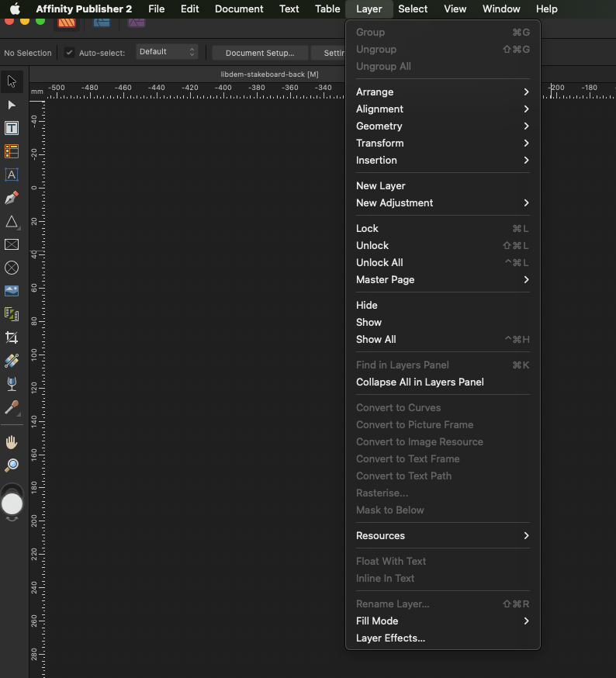Switch to Designer persona icon
Viewport: 616px width, 678px height.
point(102,23)
